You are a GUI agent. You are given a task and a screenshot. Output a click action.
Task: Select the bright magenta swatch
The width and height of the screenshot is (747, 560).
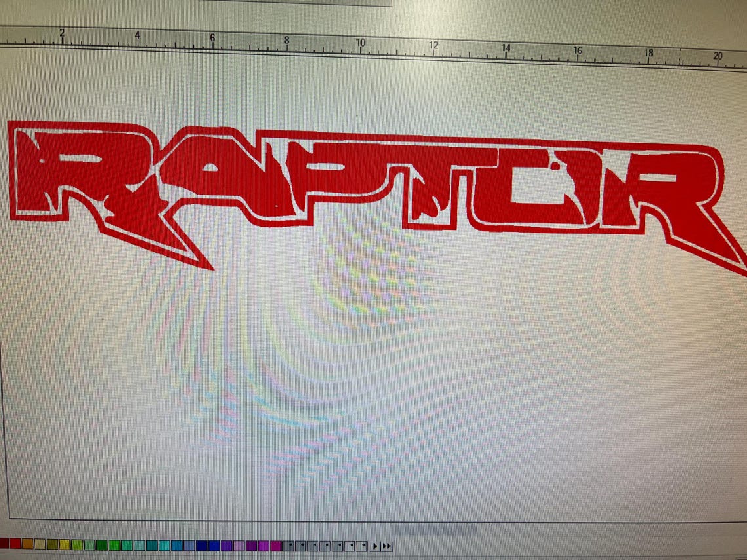pyautogui.click(x=263, y=545)
